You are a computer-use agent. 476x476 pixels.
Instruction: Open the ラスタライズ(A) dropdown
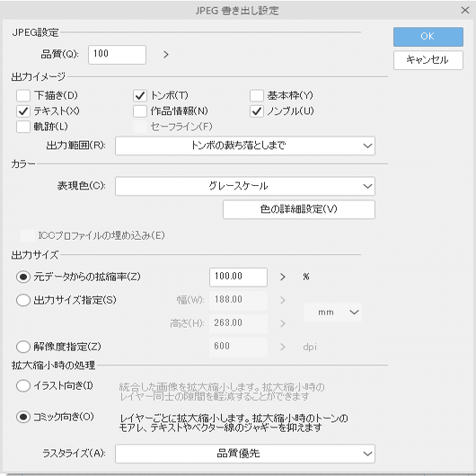click(245, 454)
